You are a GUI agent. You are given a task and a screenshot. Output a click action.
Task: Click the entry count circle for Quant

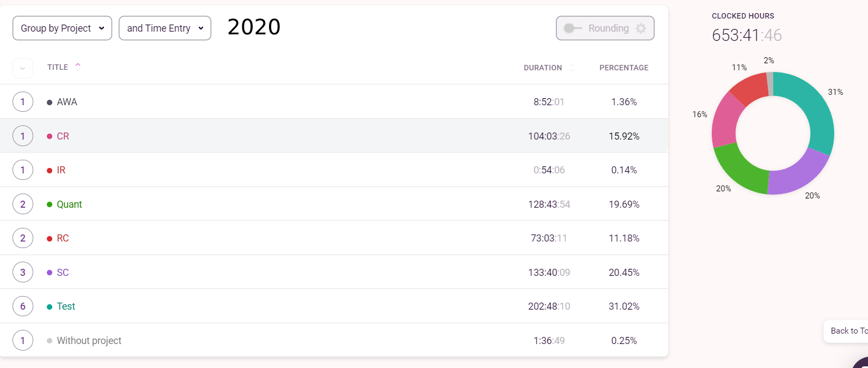(x=23, y=204)
